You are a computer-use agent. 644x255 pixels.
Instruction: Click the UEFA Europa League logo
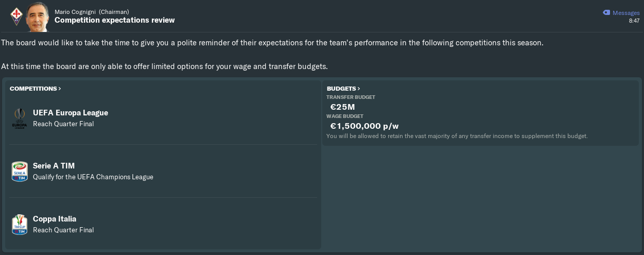coord(19,118)
